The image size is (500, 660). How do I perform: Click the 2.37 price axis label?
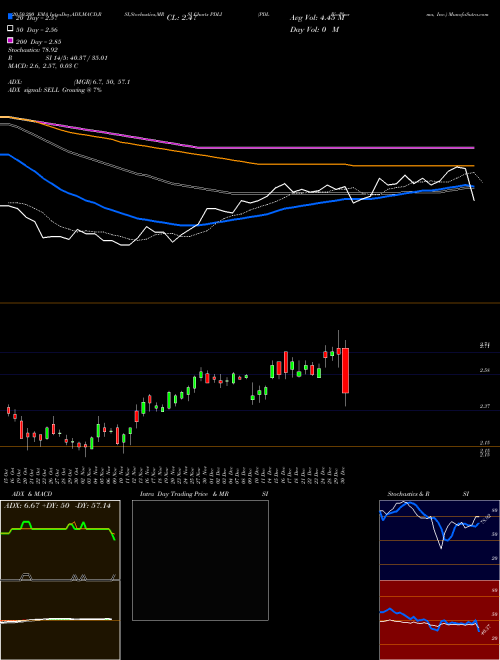(485, 406)
